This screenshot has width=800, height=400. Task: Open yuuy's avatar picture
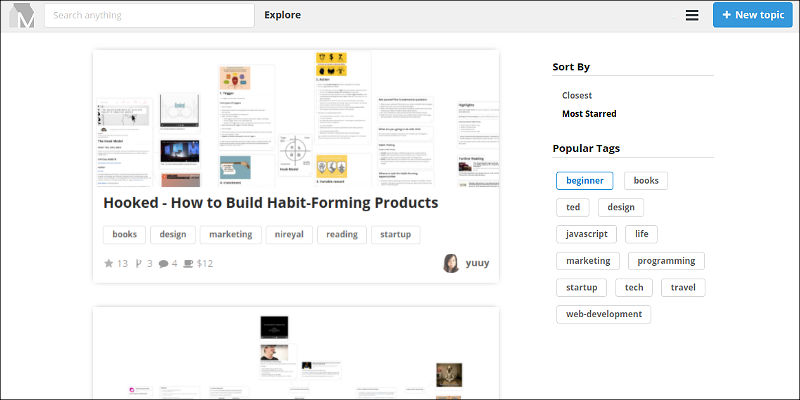click(451, 263)
